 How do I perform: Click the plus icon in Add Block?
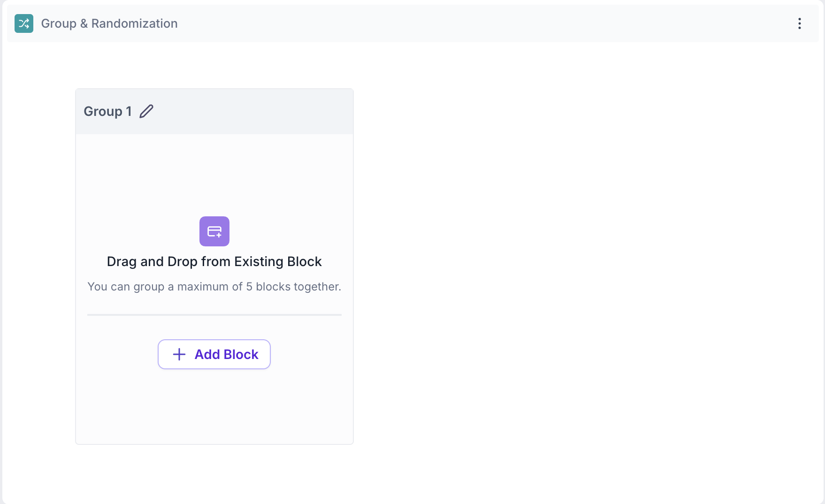point(179,354)
